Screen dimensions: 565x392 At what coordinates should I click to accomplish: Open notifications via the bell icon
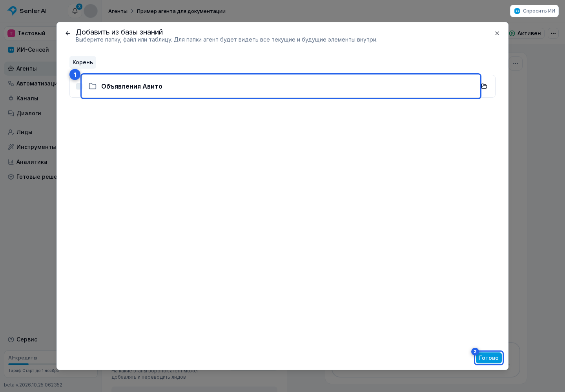[75, 11]
